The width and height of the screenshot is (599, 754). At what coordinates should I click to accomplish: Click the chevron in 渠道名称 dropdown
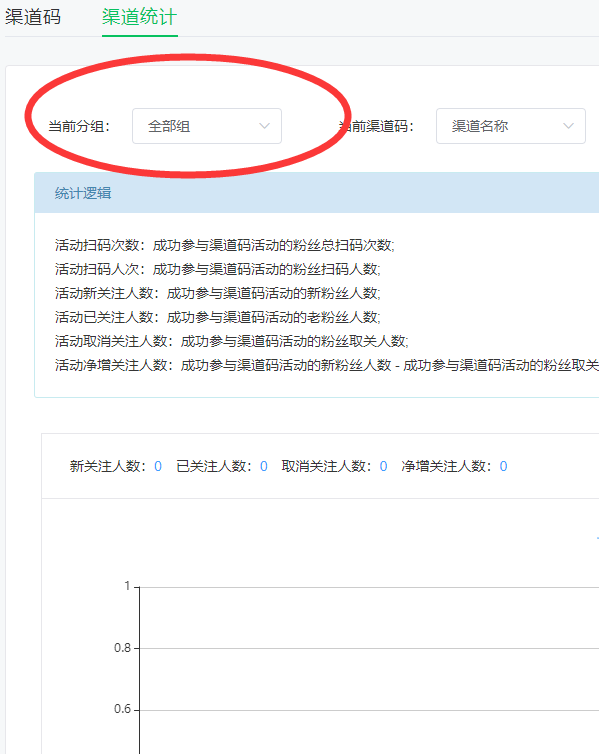click(x=568, y=126)
